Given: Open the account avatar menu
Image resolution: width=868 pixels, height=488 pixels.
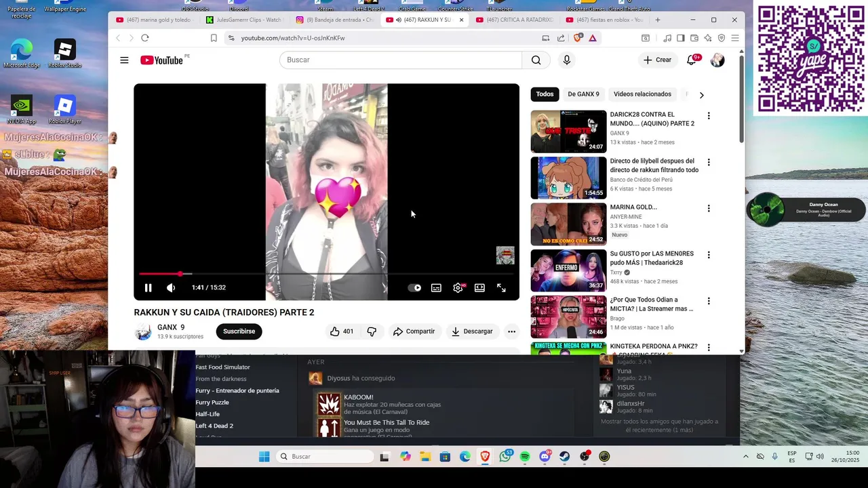Looking at the screenshot, I should (717, 60).
